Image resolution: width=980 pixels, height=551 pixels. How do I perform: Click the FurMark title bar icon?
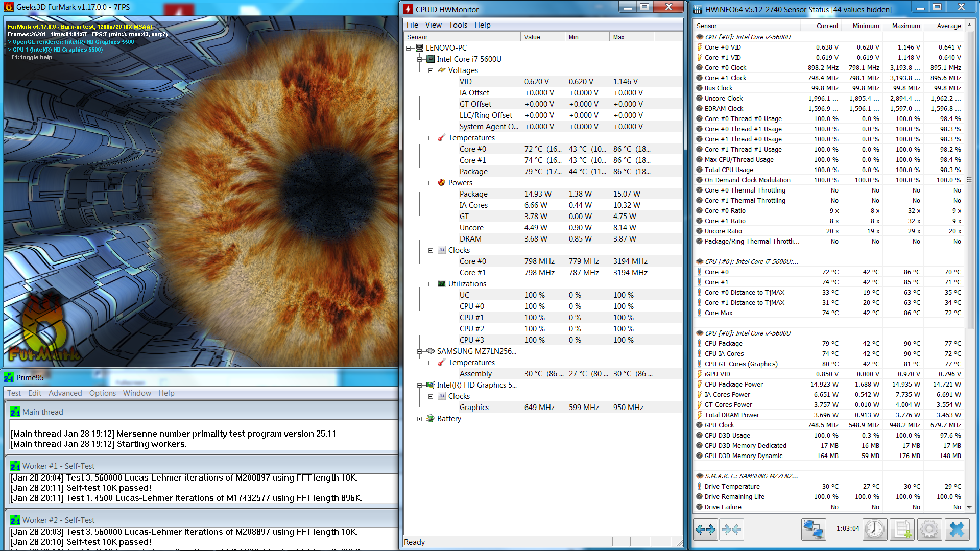9,7
